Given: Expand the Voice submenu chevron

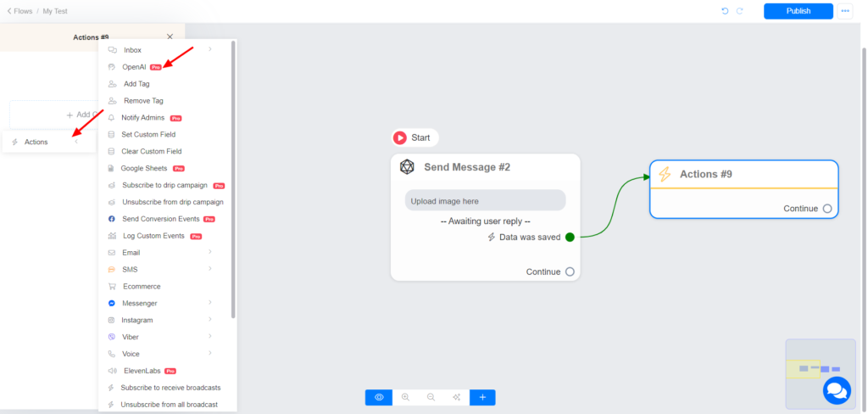Looking at the screenshot, I should (x=210, y=353).
